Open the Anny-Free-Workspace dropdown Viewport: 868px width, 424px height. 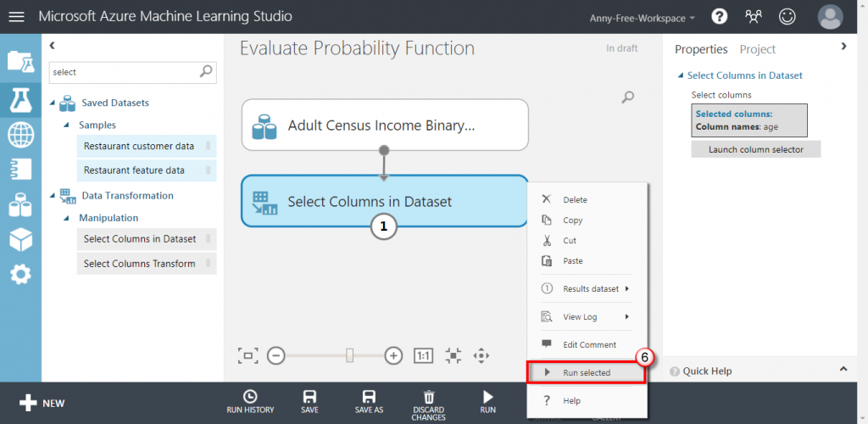point(643,19)
